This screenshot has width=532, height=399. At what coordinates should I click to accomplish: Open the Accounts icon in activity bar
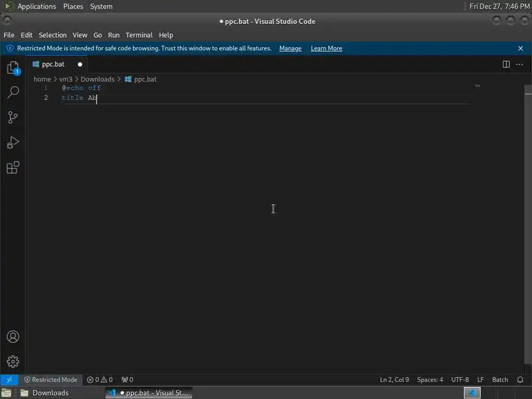13,337
